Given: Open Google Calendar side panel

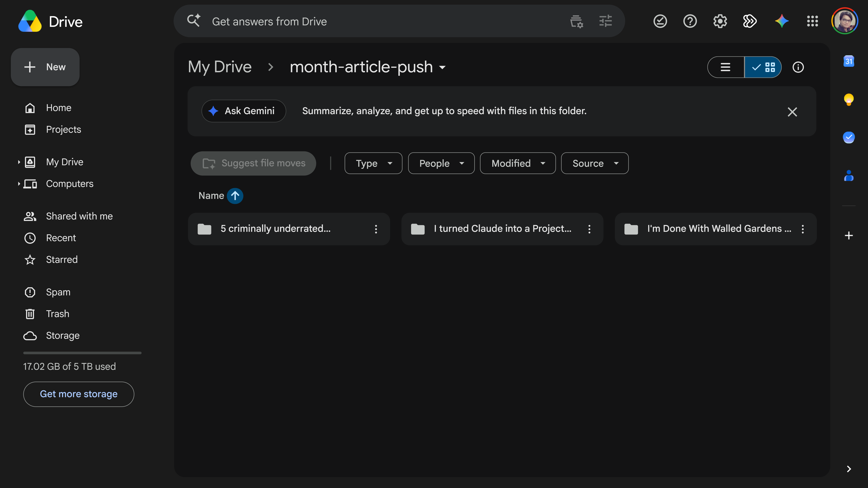Looking at the screenshot, I should pyautogui.click(x=848, y=61).
